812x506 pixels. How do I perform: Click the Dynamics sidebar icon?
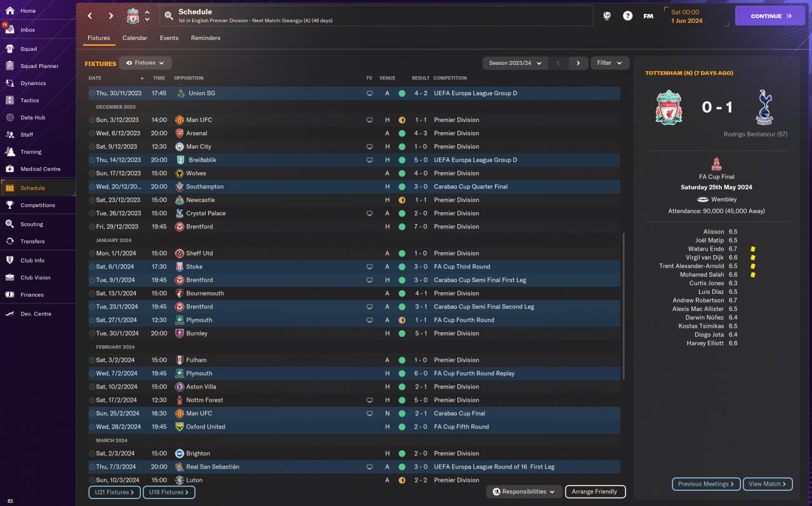coord(10,83)
